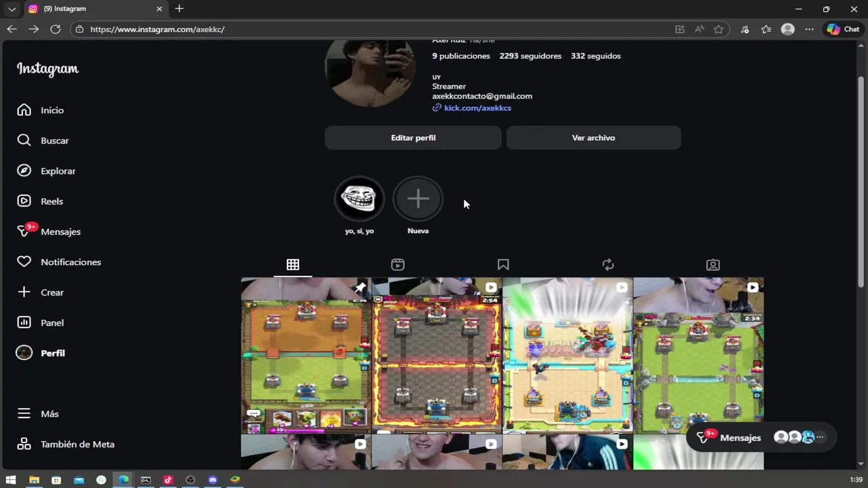
Task: Click the Read aloud icon
Action: [699, 29]
